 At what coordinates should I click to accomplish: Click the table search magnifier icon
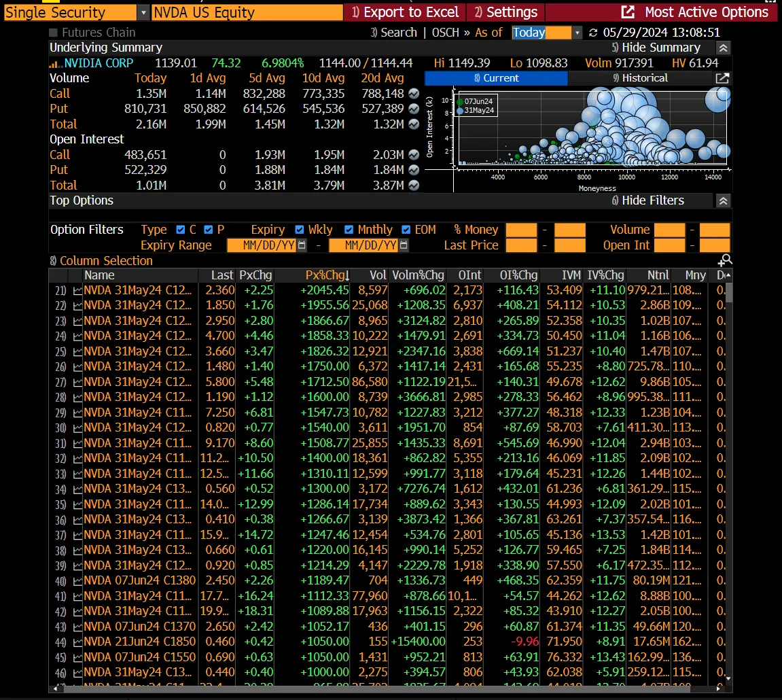click(x=725, y=261)
